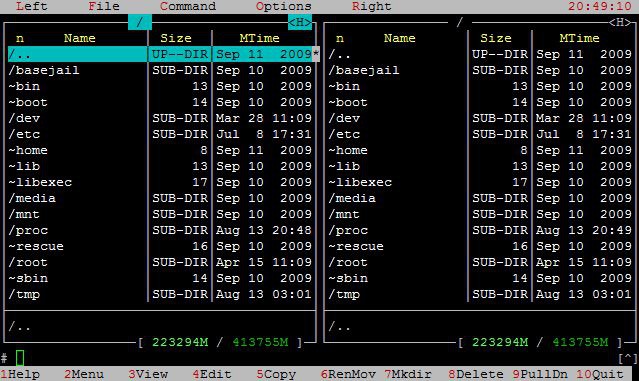Click the left panel Name column header

79,38
